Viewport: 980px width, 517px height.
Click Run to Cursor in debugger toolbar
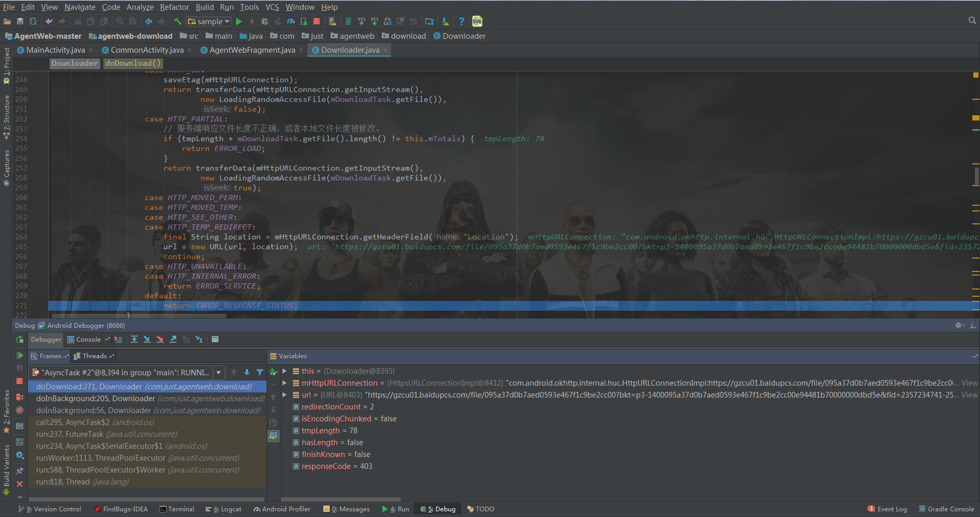click(x=199, y=339)
